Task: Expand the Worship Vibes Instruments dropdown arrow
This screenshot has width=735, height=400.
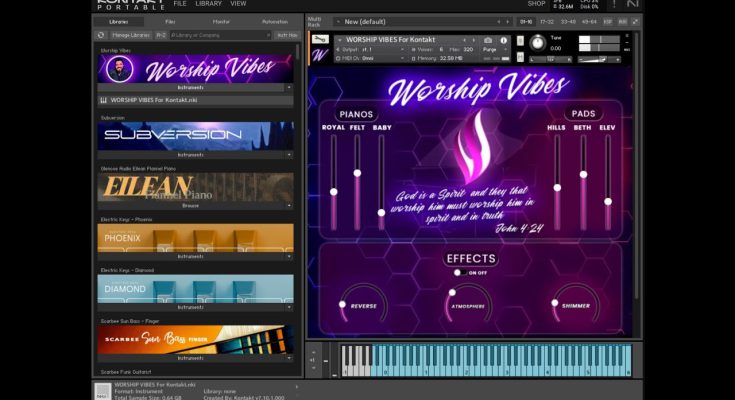Action: tap(289, 87)
